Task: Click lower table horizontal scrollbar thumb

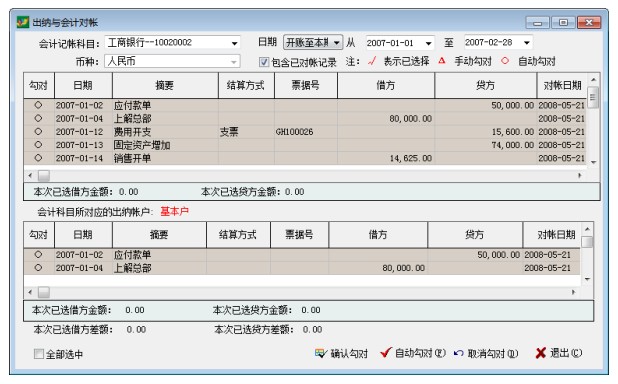Action: (x=43, y=292)
